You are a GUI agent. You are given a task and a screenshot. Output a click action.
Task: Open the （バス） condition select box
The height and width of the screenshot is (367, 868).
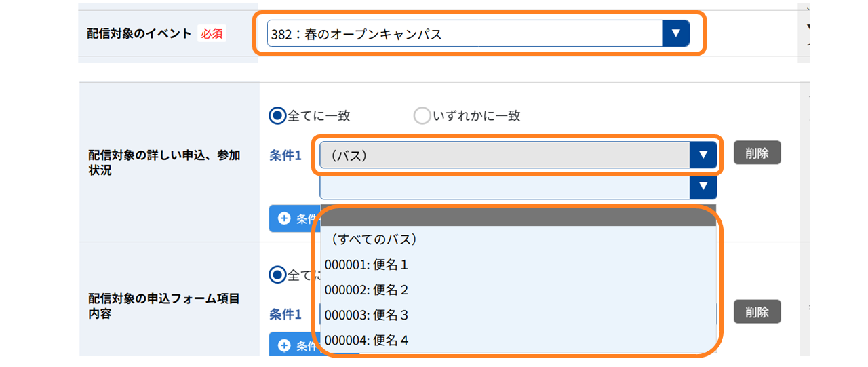[518, 155]
